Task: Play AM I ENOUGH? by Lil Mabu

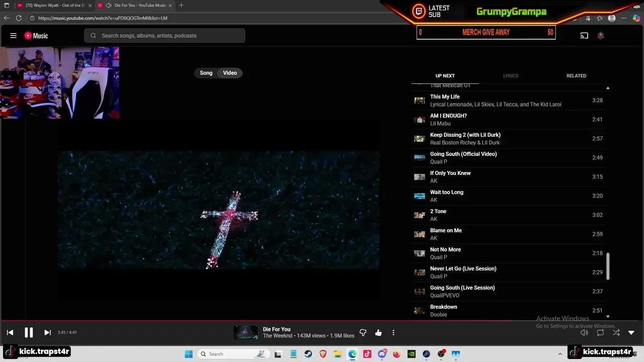Action: point(509,119)
